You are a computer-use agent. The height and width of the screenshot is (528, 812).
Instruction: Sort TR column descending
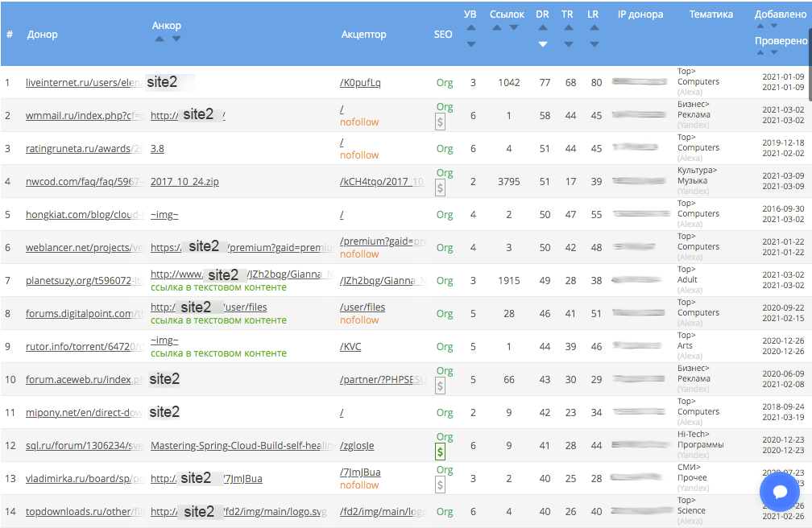tap(569, 44)
